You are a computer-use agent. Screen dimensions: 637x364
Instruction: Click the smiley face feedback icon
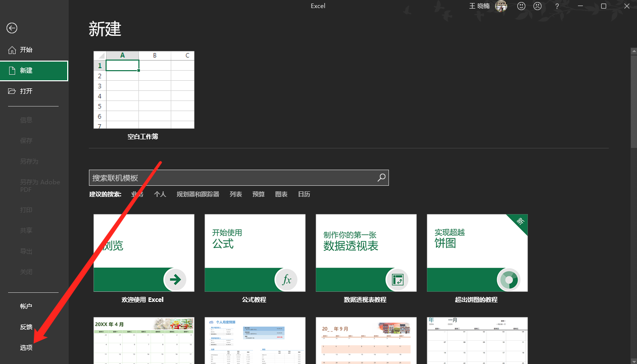click(521, 6)
